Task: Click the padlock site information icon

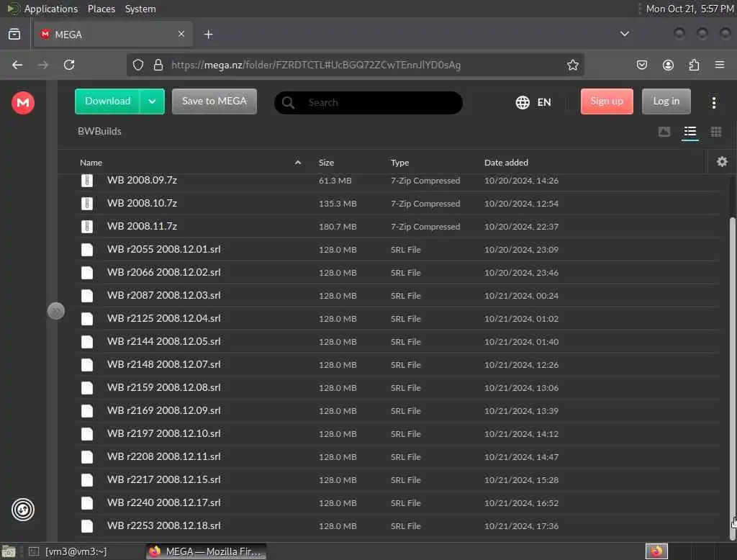Action: (158, 65)
